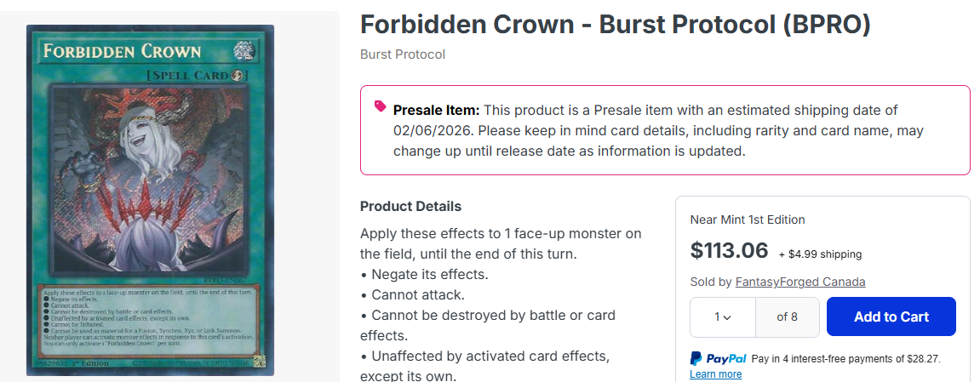
Task: Click the Product Details heading
Action: pyautogui.click(x=410, y=206)
